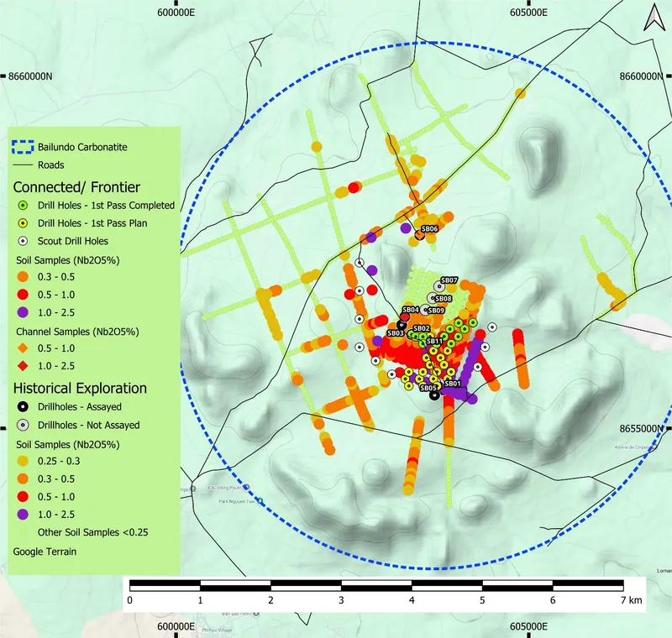Click the Roads line symbol in legend
Screen dimensions: 672x638
point(23,165)
